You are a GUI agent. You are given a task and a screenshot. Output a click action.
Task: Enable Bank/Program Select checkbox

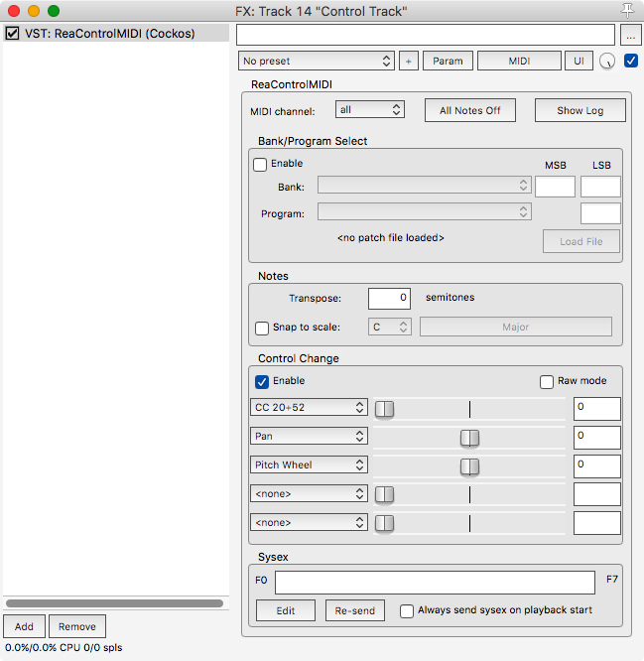[x=261, y=164]
